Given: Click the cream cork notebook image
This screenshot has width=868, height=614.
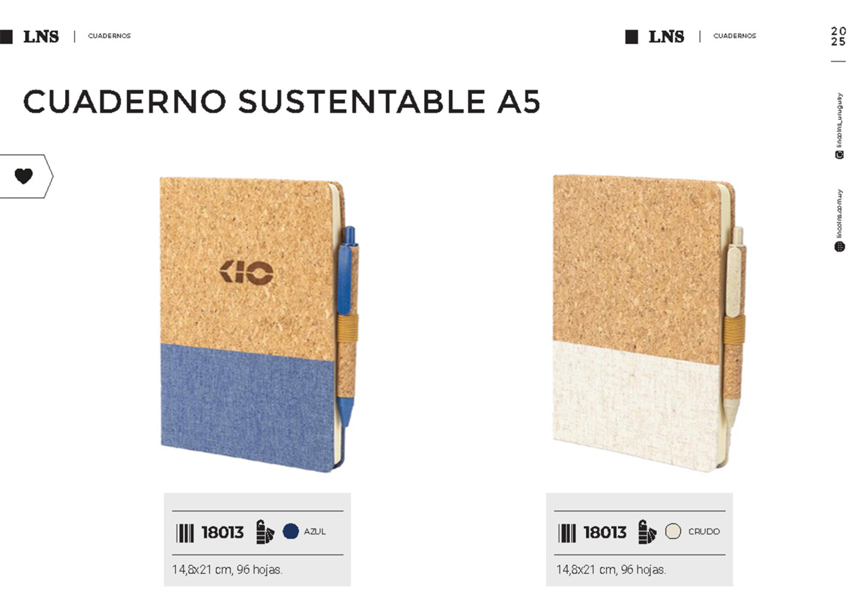Looking at the screenshot, I should coord(649,323).
